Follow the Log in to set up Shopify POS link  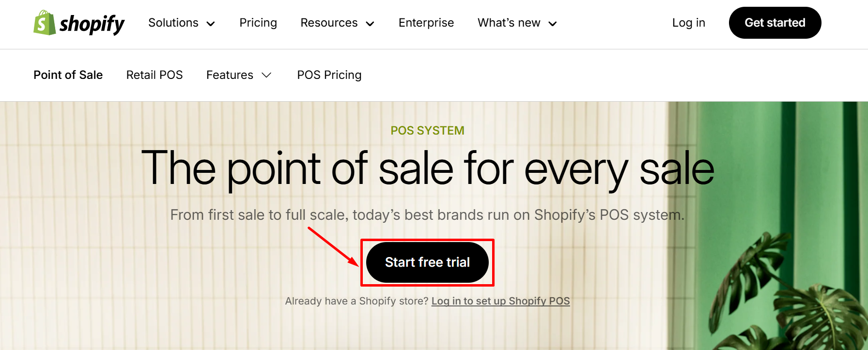(x=500, y=301)
